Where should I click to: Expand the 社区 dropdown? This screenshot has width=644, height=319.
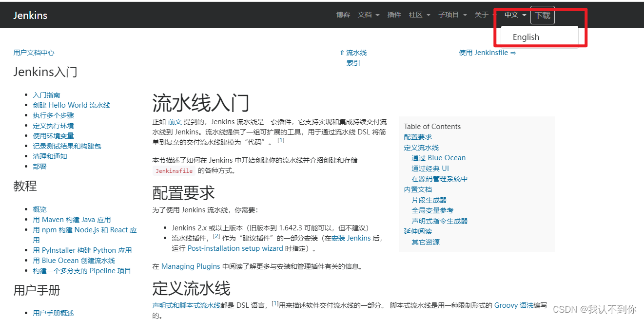point(416,15)
